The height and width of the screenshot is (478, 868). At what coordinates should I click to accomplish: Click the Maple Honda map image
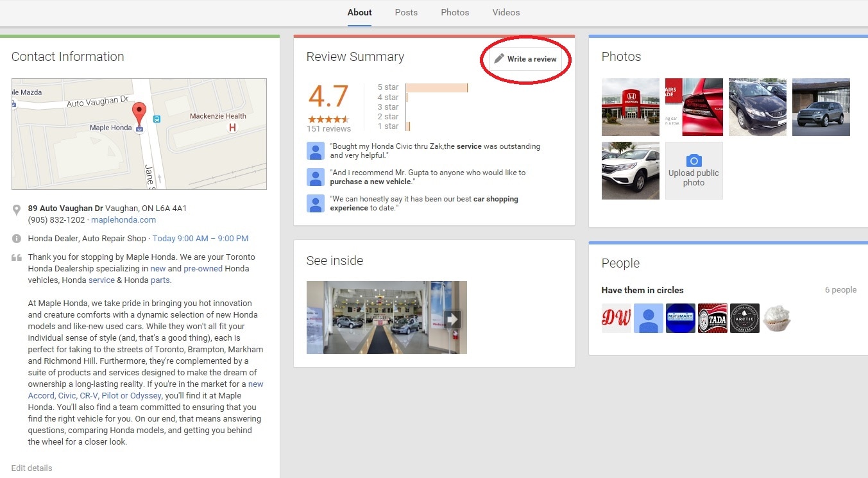click(x=139, y=134)
